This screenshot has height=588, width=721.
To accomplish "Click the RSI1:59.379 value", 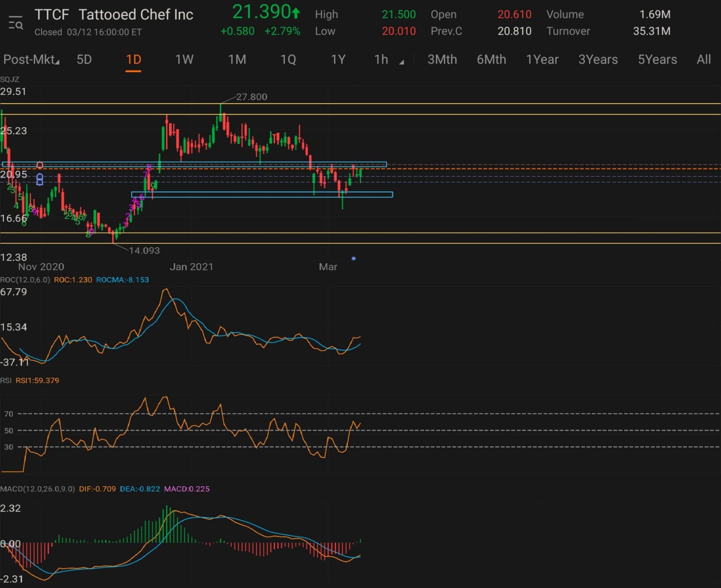I will (x=37, y=380).
